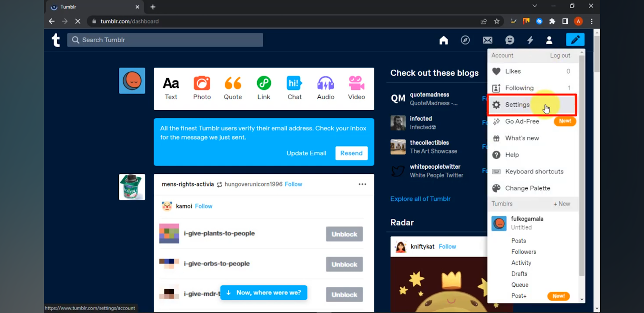Create a Chat post

click(295, 88)
